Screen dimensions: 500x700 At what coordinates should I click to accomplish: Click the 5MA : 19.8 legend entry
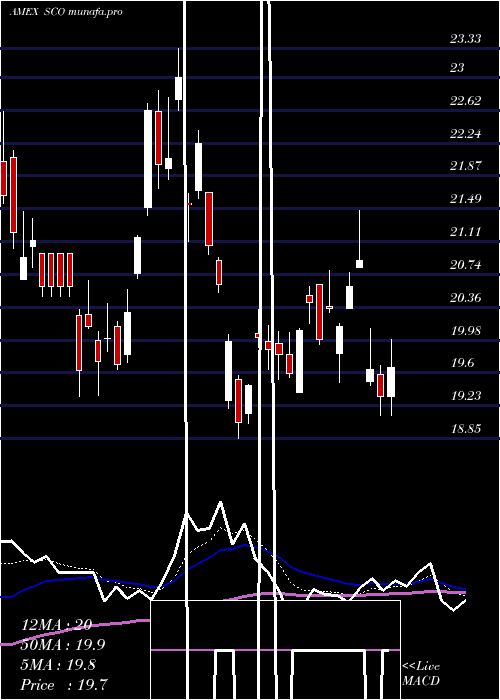click(58, 665)
